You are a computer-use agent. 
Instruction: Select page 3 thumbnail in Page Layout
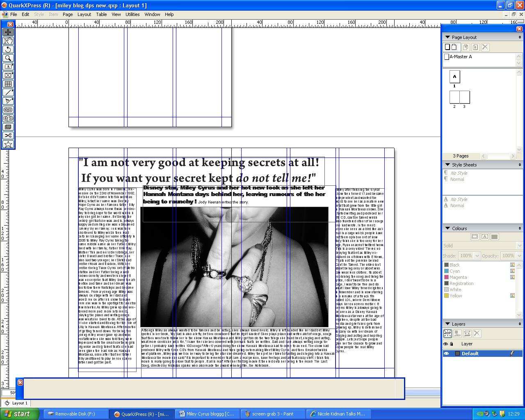pos(464,97)
